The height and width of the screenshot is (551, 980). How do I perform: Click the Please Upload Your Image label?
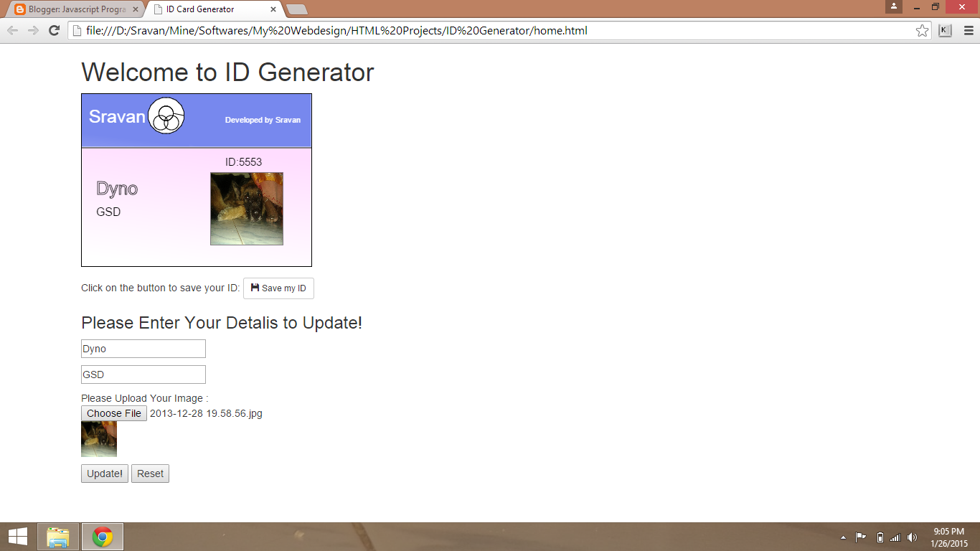click(x=145, y=398)
